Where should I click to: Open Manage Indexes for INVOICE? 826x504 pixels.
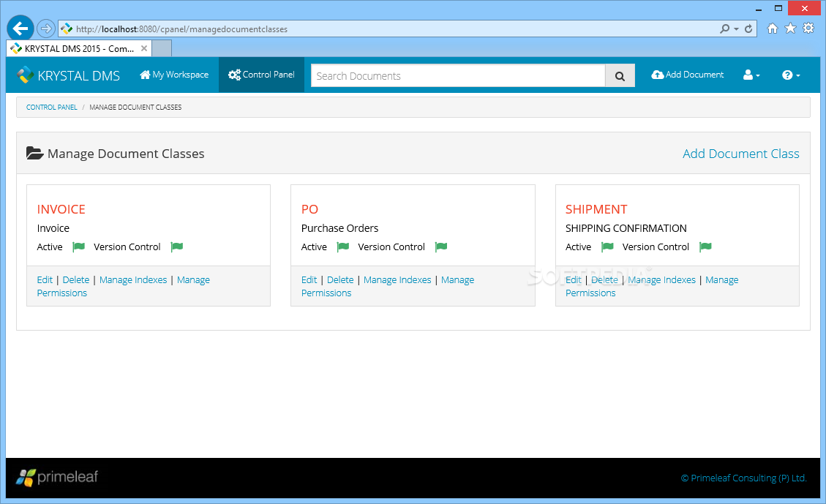[133, 279]
